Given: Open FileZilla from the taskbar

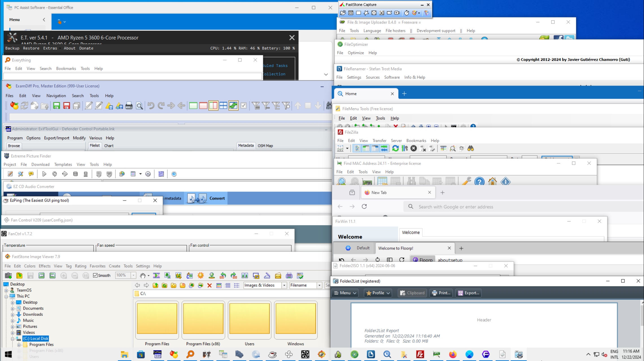Looking at the screenshot, I should pos(420,355).
